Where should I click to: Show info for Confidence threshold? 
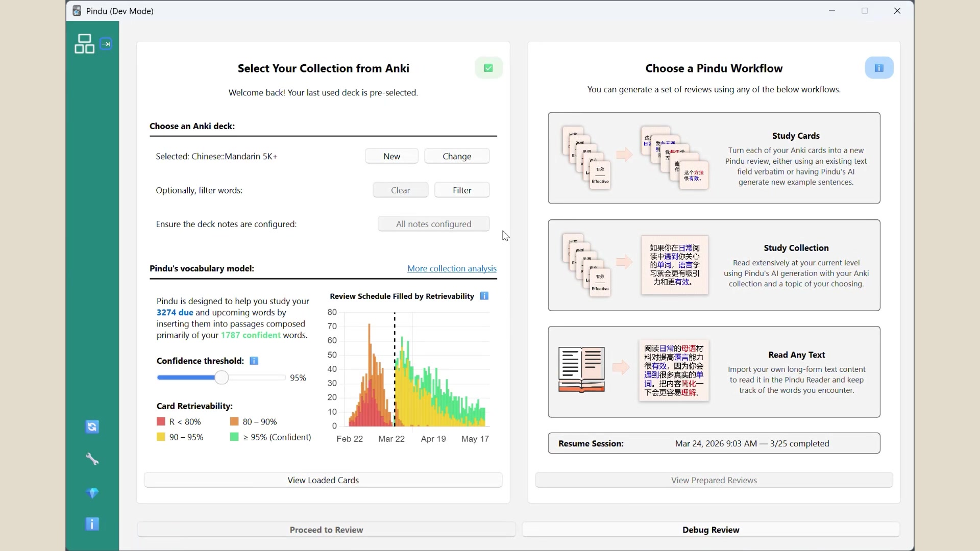tap(254, 361)
